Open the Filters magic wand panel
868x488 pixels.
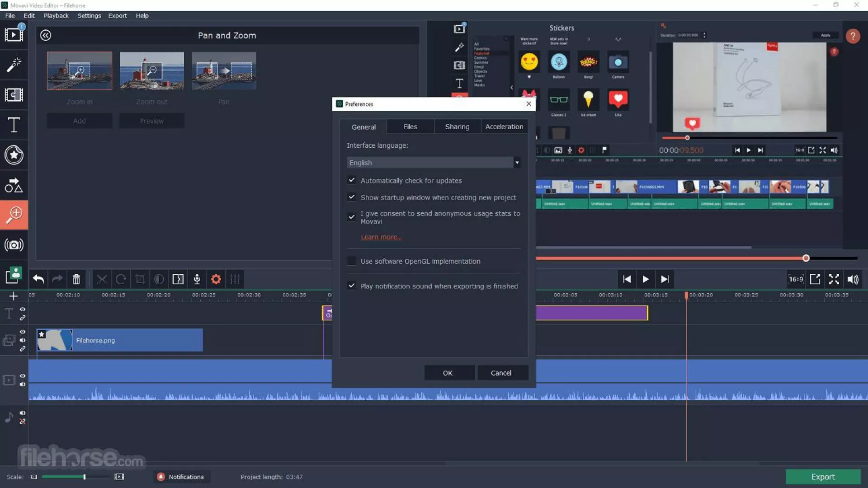pyautogui.click(x=14, y=65)
